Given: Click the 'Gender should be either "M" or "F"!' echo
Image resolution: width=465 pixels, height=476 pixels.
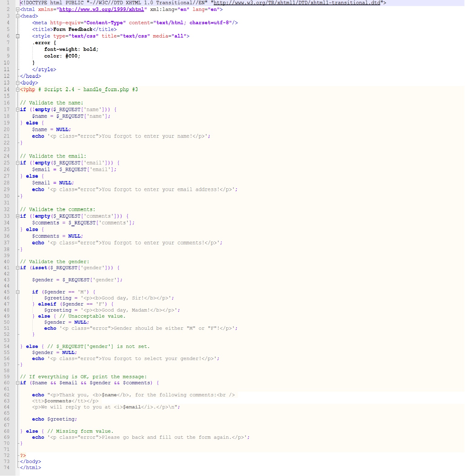Looking at the screenshot, I should pyautogui.click(x=141, y=328).
